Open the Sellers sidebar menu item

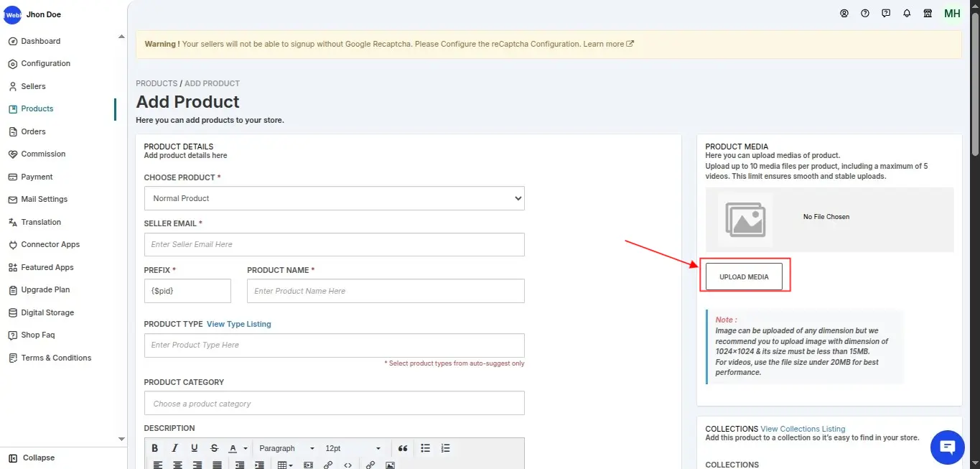[33, 86]
